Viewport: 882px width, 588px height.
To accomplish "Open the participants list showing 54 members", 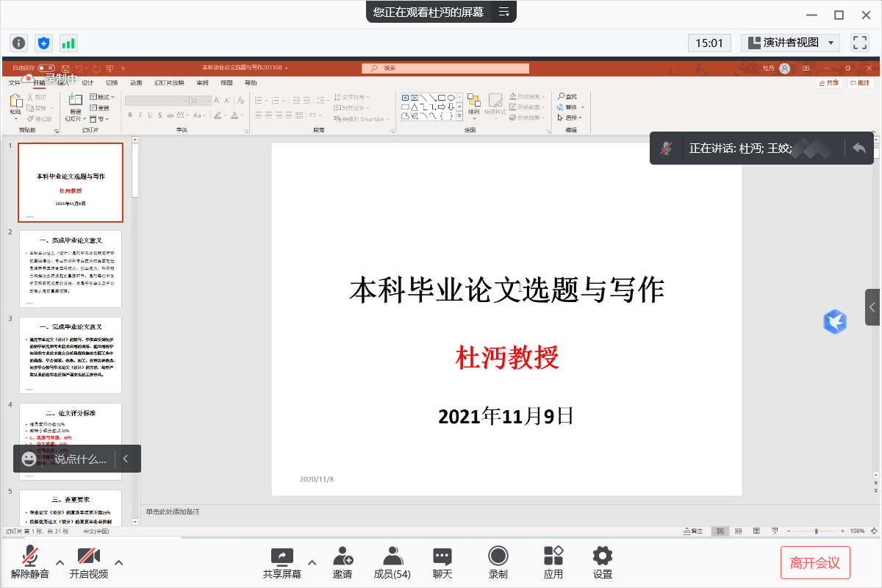I will [392, 557].
